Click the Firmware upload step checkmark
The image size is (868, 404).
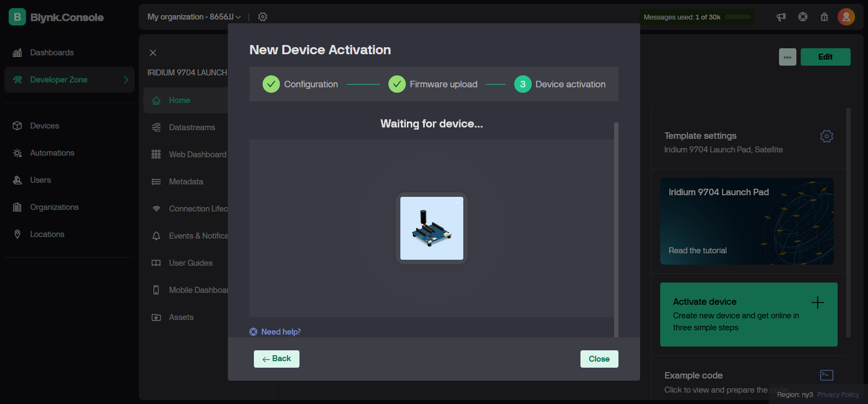397,84
